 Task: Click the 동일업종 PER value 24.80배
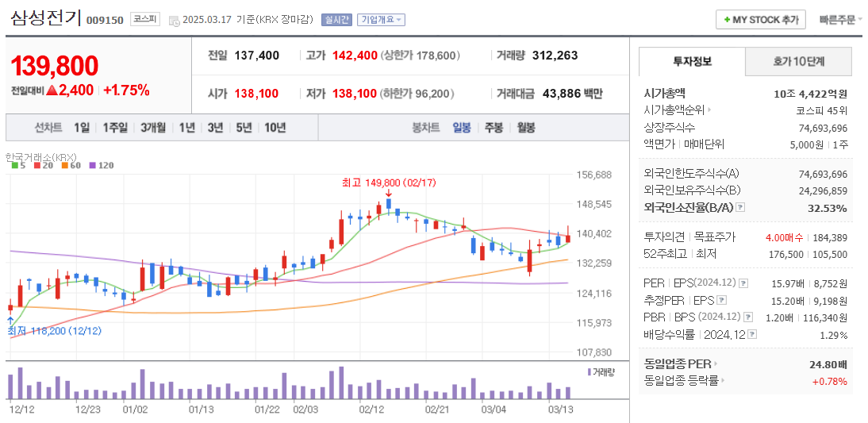[828, 364]
